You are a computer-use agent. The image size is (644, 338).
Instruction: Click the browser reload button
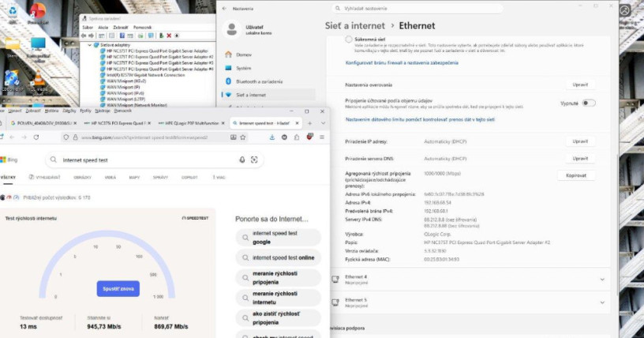pos(36,137)
